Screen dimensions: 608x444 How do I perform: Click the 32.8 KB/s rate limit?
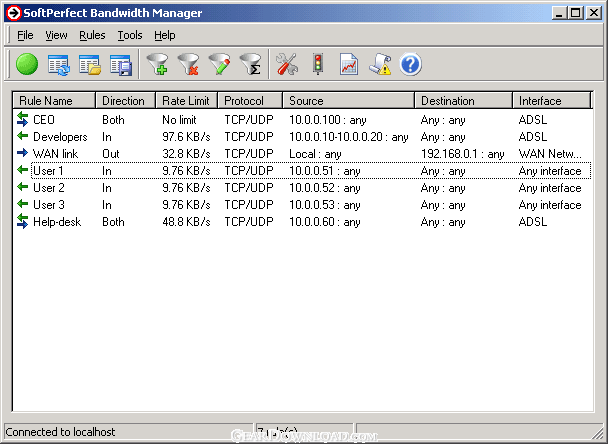pyautogui.click(x=186, y=154)
